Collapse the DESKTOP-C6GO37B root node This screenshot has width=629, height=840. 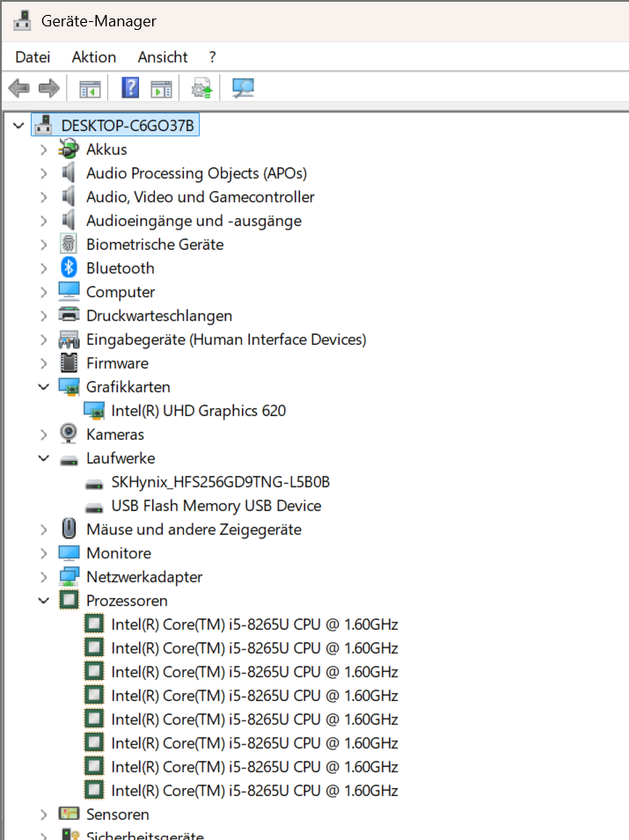18,126
